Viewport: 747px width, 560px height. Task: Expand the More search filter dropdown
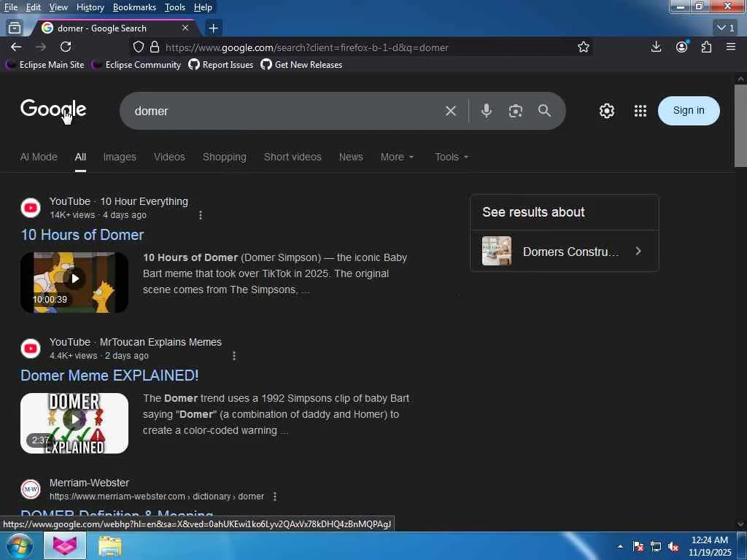[398, 157]
